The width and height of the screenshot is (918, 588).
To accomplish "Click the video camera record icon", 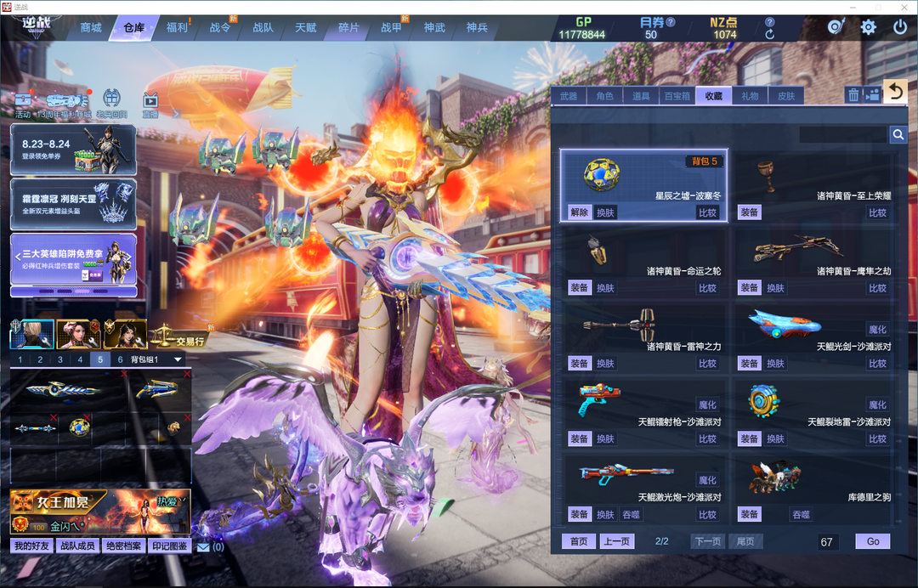I will coord(872,95).
